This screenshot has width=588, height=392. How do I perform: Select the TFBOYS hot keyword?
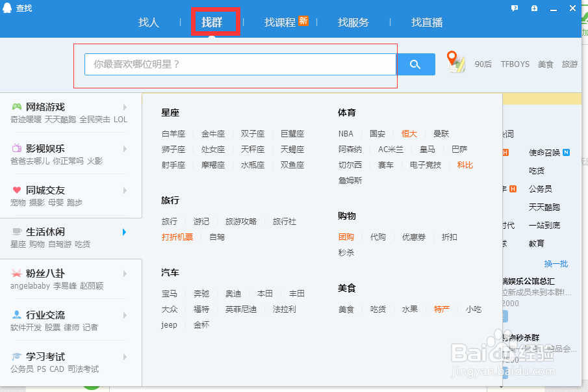pyautogui.click(x=516, y=64)
